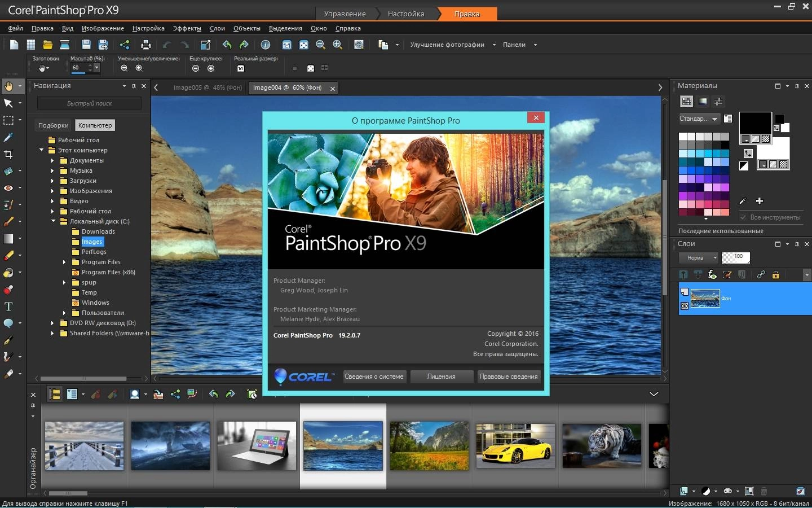This screenshot has width=812, height=508.
Task: Click the Print icon
Action: [x=146, y=45]
